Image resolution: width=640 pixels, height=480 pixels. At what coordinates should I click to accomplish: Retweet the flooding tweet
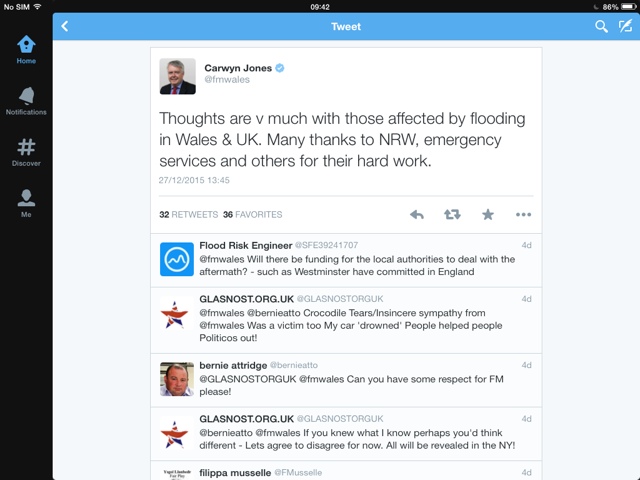tap(452, 214)
